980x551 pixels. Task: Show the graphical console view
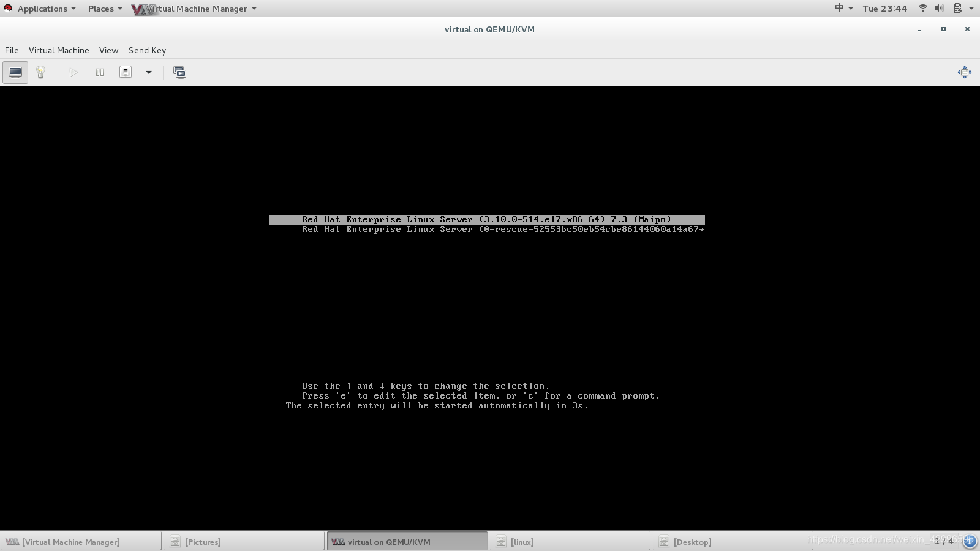pyautogui.click(x=15, y=72)
